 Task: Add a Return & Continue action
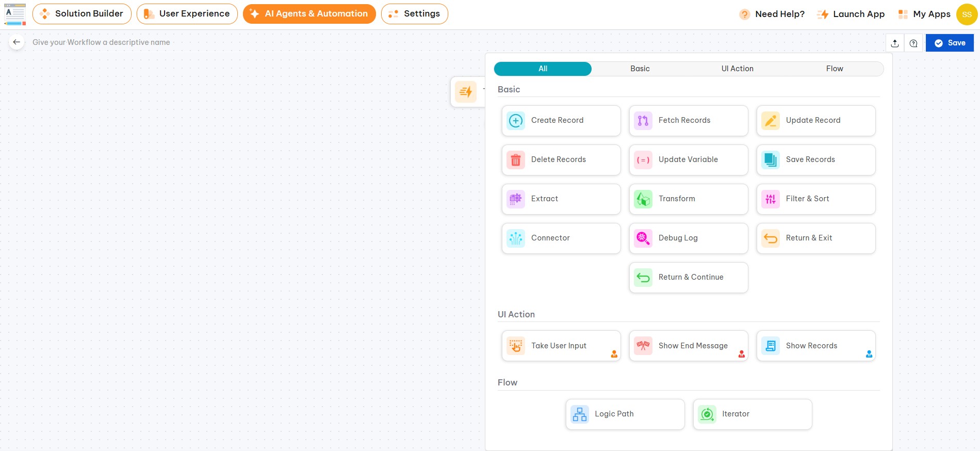(689, 278)
